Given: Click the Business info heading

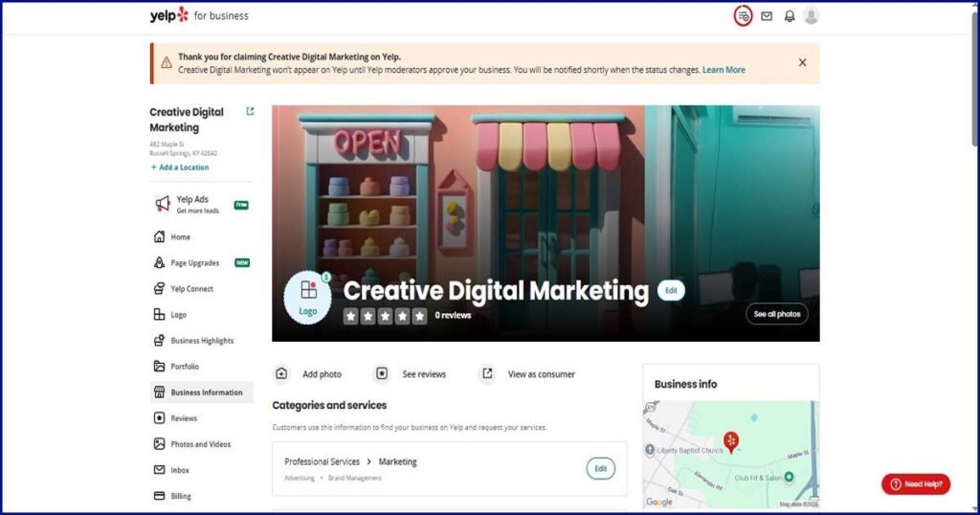Looking at the screenshot, I should click(x=685, y=385).
